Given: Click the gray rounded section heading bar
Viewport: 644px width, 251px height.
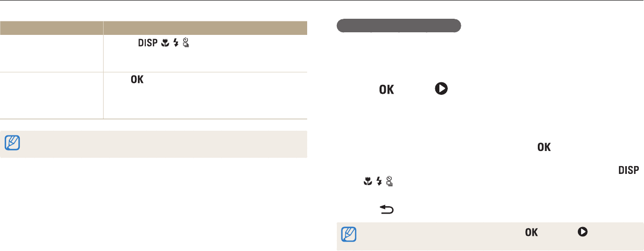Looking at the screenshot, I should pyautogui.click(x=399, y=26).
